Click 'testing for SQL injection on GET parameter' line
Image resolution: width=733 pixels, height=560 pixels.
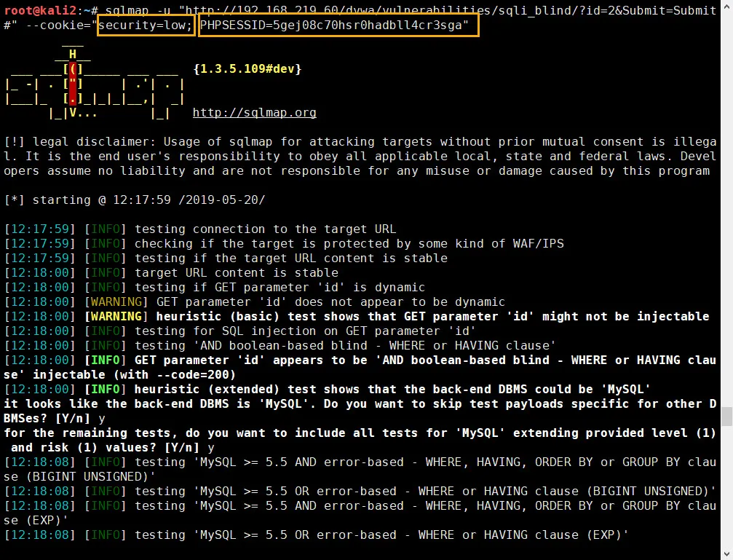239,331
